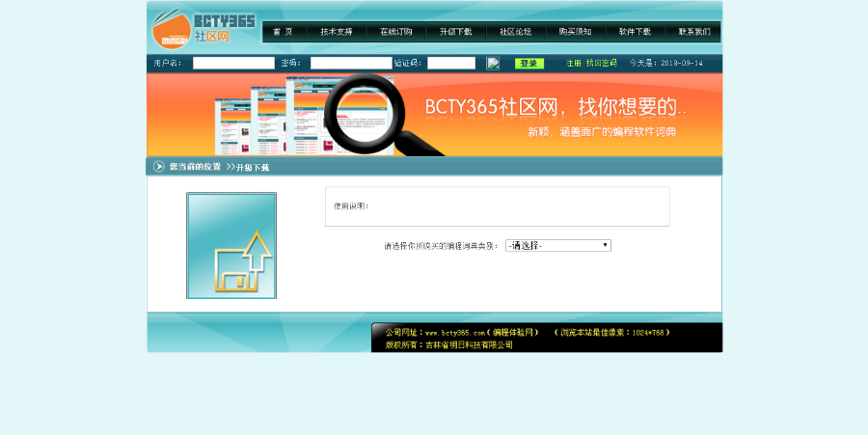
Task: Click the BCTY365 orange logo icon
Action: (172, 29)
